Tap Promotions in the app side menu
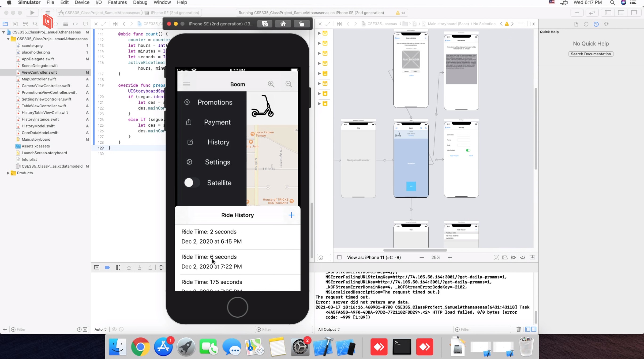644x359 pixels. click(x=215, y=102)
